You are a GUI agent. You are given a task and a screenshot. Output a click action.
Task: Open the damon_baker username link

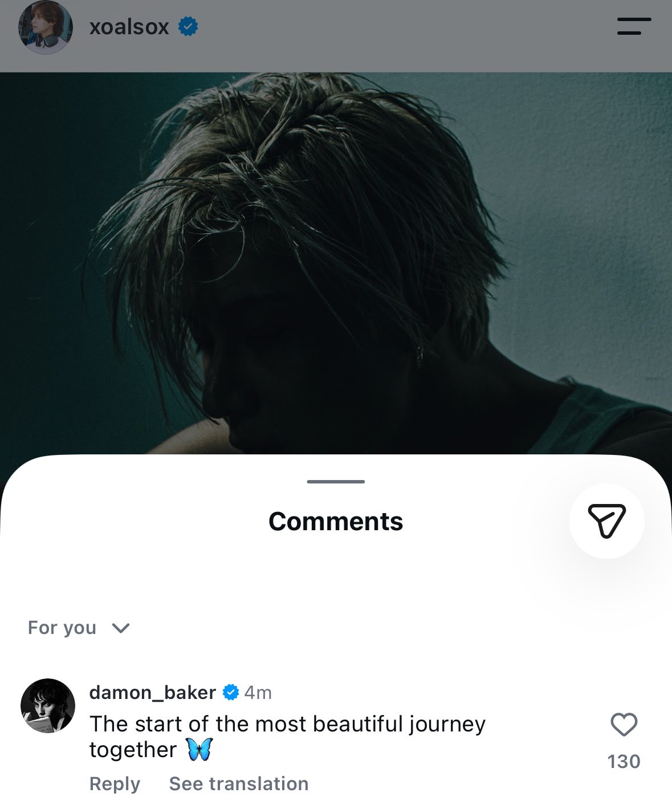[x=153, y=693]
